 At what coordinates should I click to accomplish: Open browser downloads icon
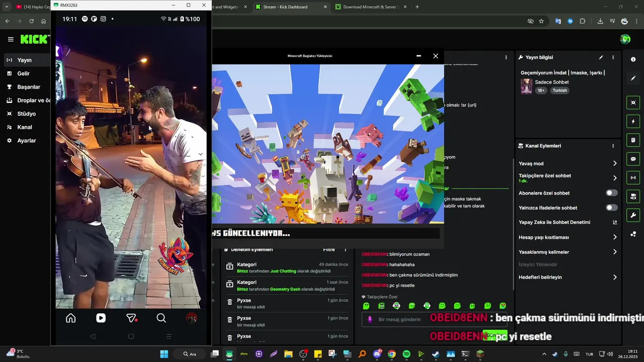(x=600, y=21)
